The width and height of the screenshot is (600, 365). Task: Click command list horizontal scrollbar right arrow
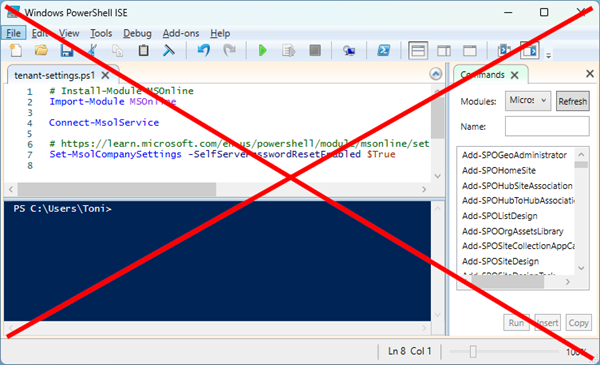coord(567,282)
